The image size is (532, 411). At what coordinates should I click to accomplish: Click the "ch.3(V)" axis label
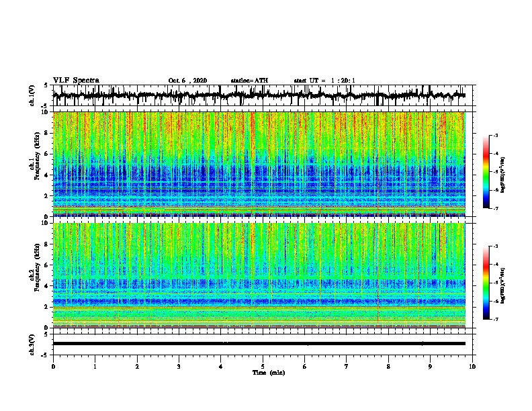[32, 345]
